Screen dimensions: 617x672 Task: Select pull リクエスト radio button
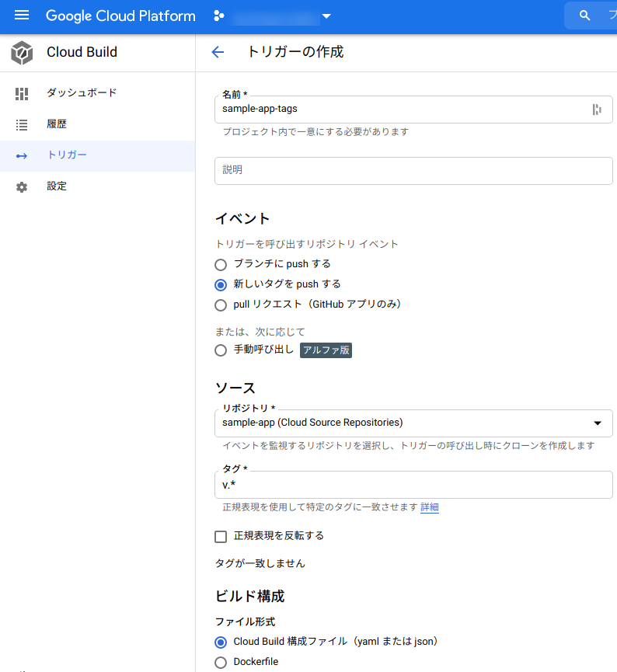point(221,305)
